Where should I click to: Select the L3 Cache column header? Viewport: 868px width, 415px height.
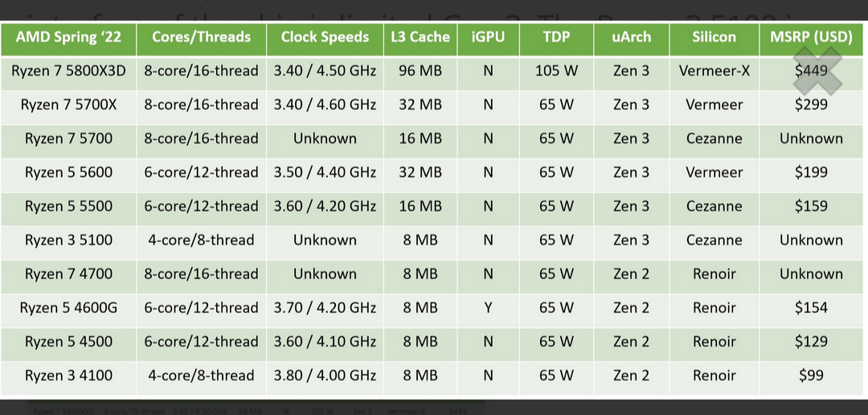(x=420, y=37)
